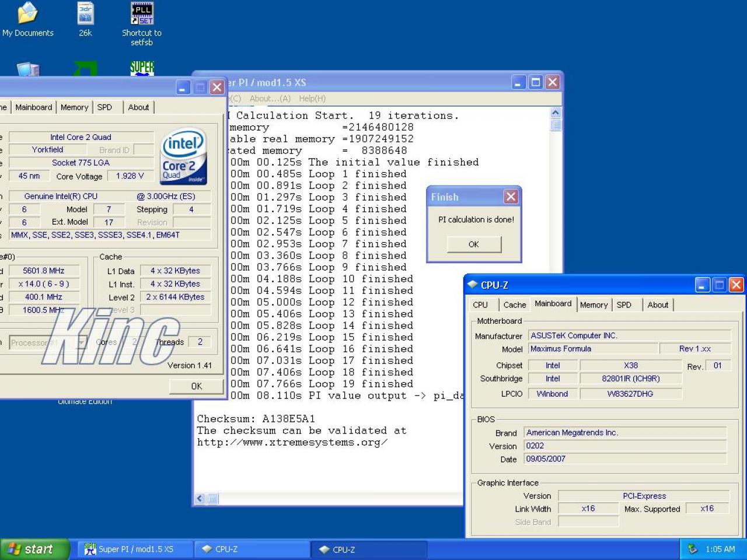This screenshot has height=560, width=747.
Task: Click the 'Version 1.41' label in left CPU-Z
Action: [190, 366]
